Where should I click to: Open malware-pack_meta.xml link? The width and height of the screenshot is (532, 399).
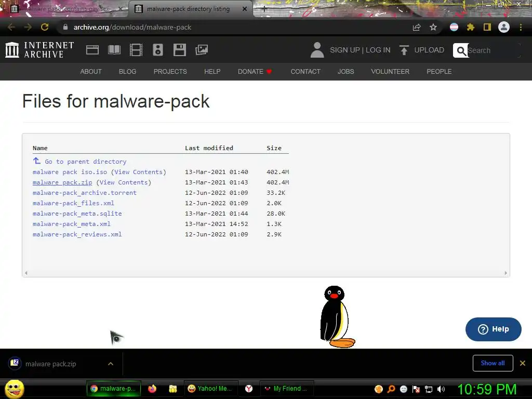(x=72, y=224)
